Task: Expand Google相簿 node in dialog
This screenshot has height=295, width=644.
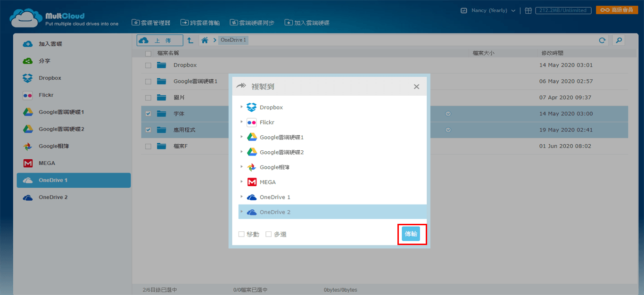Action: coord(242,167)
